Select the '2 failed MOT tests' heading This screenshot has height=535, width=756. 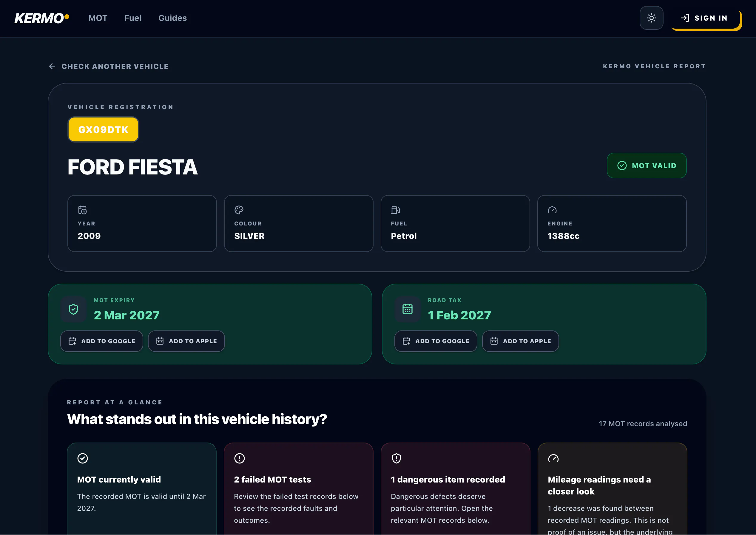(273, 479)
